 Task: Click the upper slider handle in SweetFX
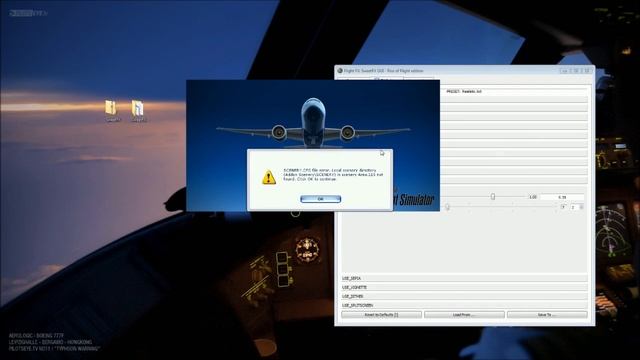(x=493, y=197)
